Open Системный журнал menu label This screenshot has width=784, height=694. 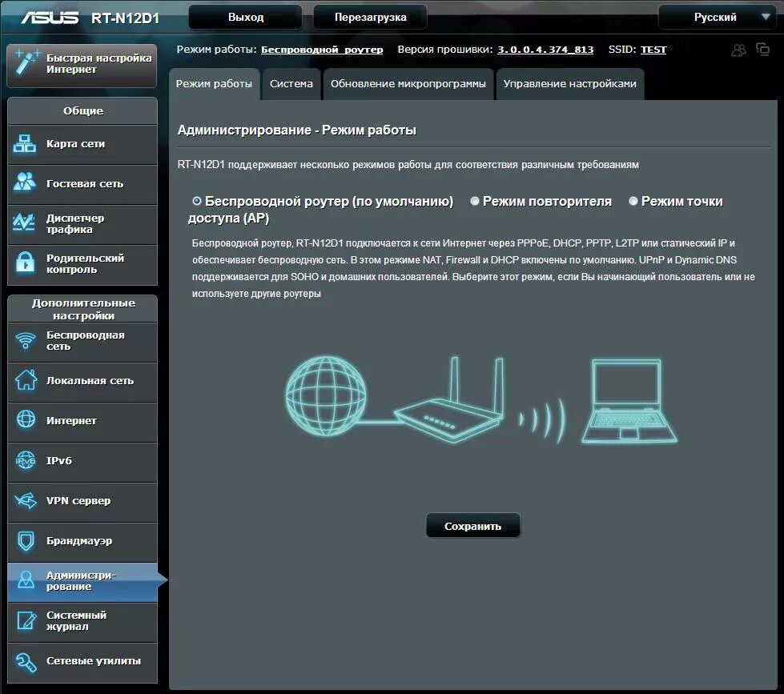[76, 620]
